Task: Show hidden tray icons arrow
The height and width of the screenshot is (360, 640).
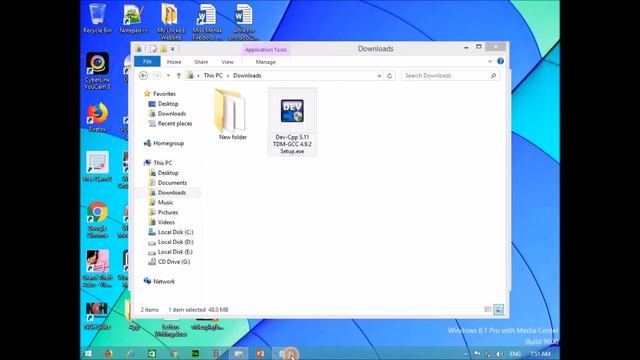Action: click(x=465, y=354)
